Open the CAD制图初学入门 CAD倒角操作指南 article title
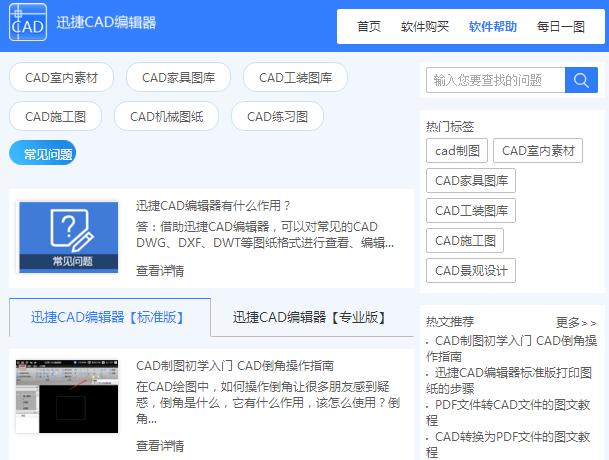This screenshot has height=460, width=609. point(235,365)
